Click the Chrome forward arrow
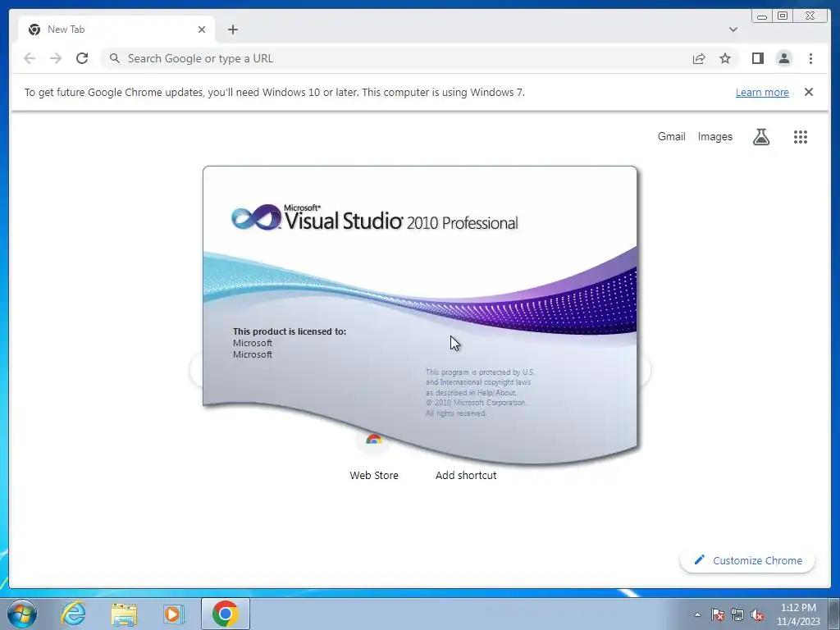 56,58
